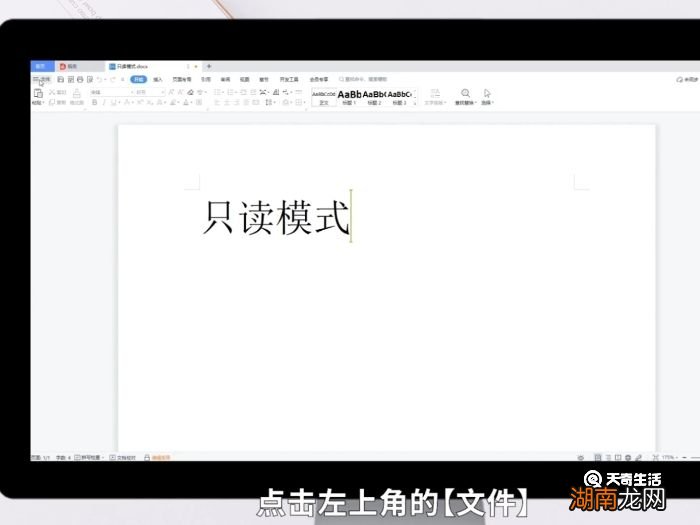The height and width of the screenshot is (525, 700).
Task: Click the Align Left icon
Action: pyautogui.click(x=217, y=102)
